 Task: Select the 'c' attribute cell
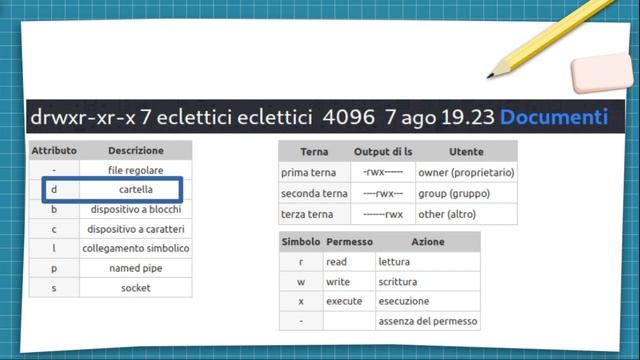tap(54, 229)
